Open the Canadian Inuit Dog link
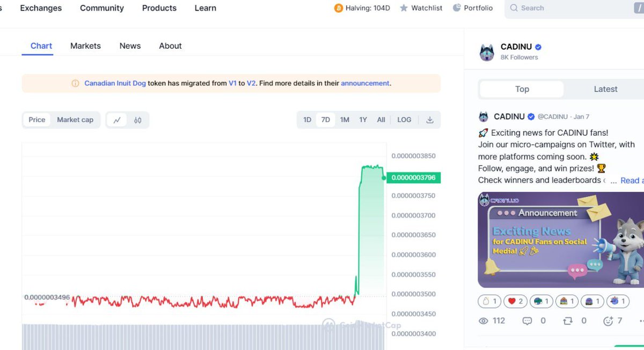 click(x=115, y=84)
